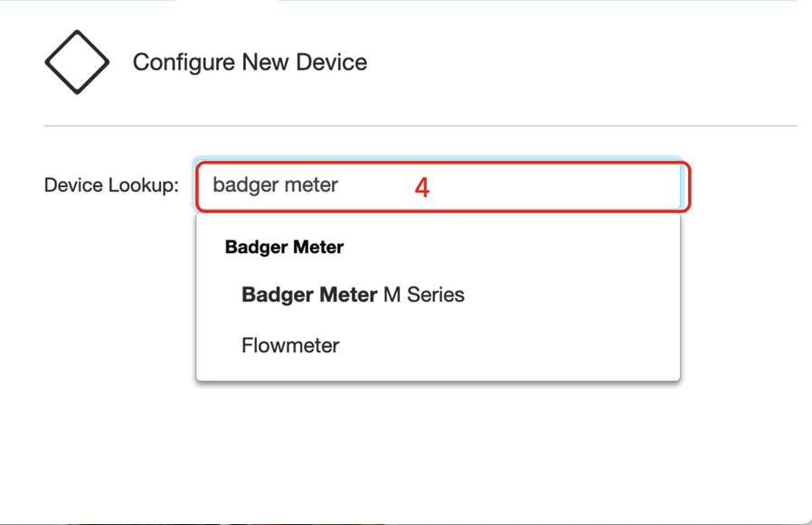Click the word 'Lookup:' in the field label
812x525 pixels.
145,185
